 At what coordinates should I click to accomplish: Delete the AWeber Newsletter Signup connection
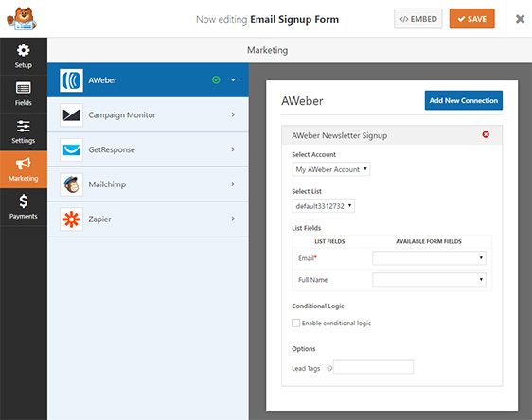coord(486,134)
